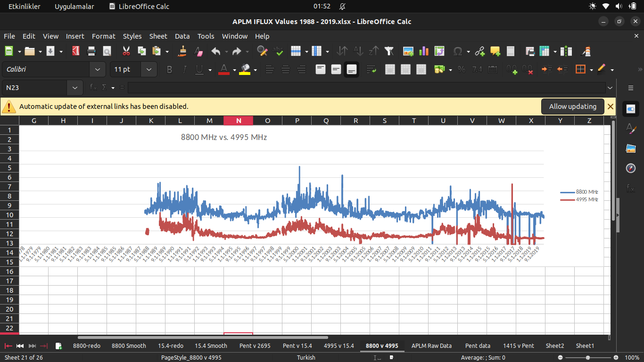Viewport: 644px width, 362px height.
Task: Click the Save document icon
Action: [50, 51]
